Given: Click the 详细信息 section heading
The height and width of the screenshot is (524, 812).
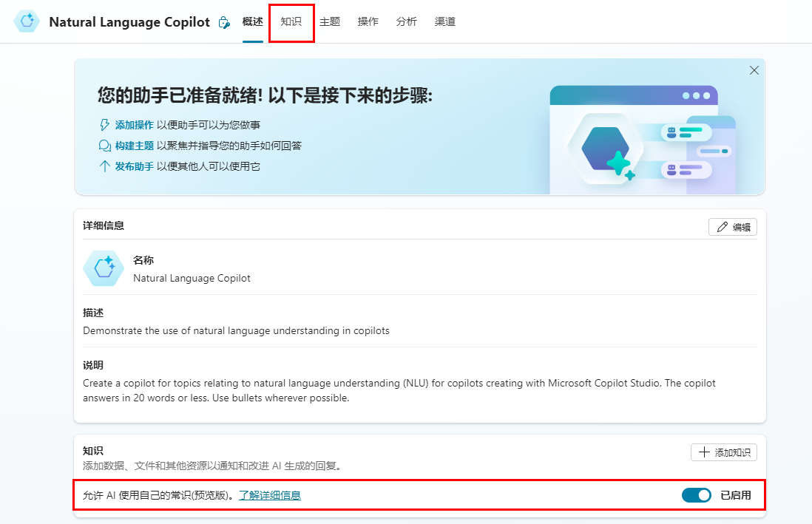Looking at the screenshot, I should [104, 225].
